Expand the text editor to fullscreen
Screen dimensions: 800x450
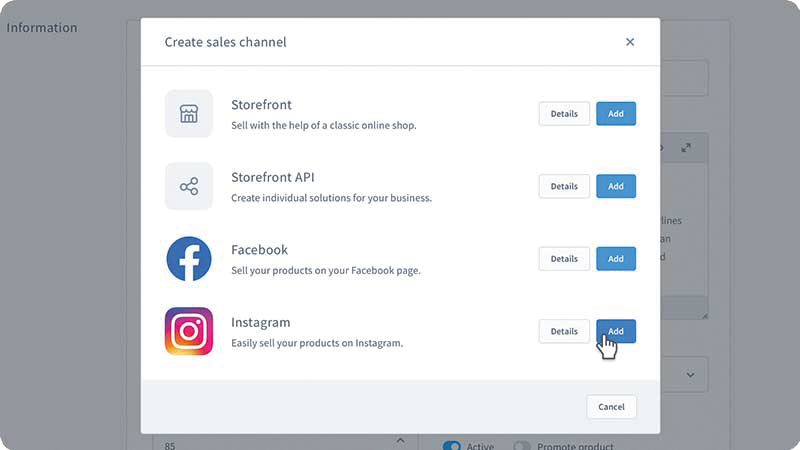point(686,148)
